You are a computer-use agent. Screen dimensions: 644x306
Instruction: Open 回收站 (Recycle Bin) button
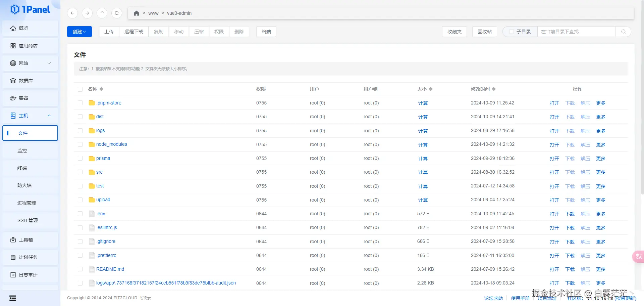click(485, 32)
